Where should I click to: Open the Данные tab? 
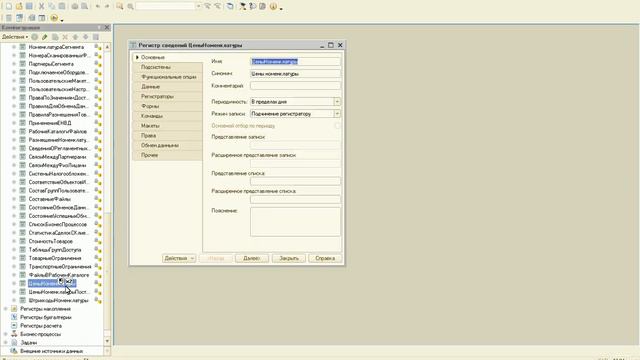tap(167, 87)
